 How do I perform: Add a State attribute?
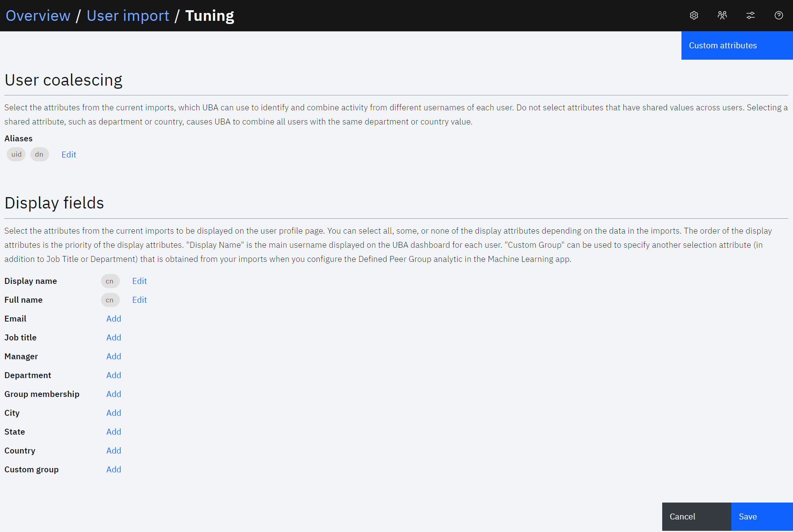click(x=114, y=432)
